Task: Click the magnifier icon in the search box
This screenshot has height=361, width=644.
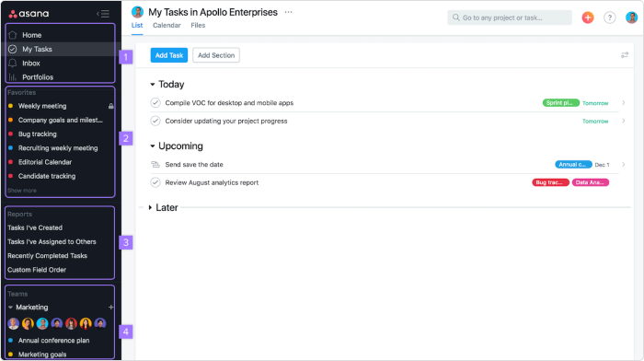Action: click(x=456, y=17)
